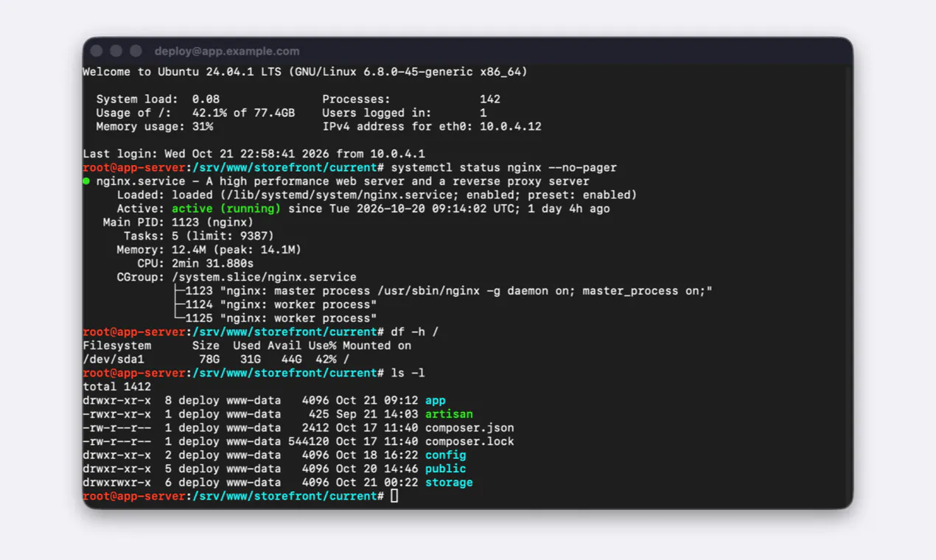Click the window title deploy@app.example.com
This screenshot has height=560, width=936.
pos(227,52)
